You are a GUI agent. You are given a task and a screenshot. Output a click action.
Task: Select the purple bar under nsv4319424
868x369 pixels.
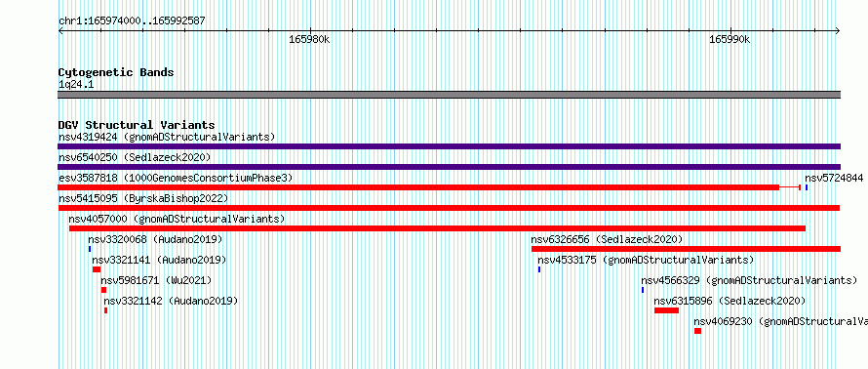[x=449, y=146]
